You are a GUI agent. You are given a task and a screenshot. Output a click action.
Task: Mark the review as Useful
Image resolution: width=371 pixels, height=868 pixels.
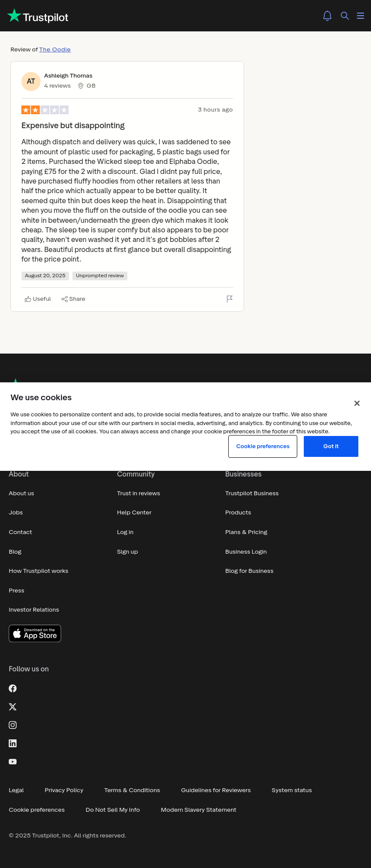point(38,299)
